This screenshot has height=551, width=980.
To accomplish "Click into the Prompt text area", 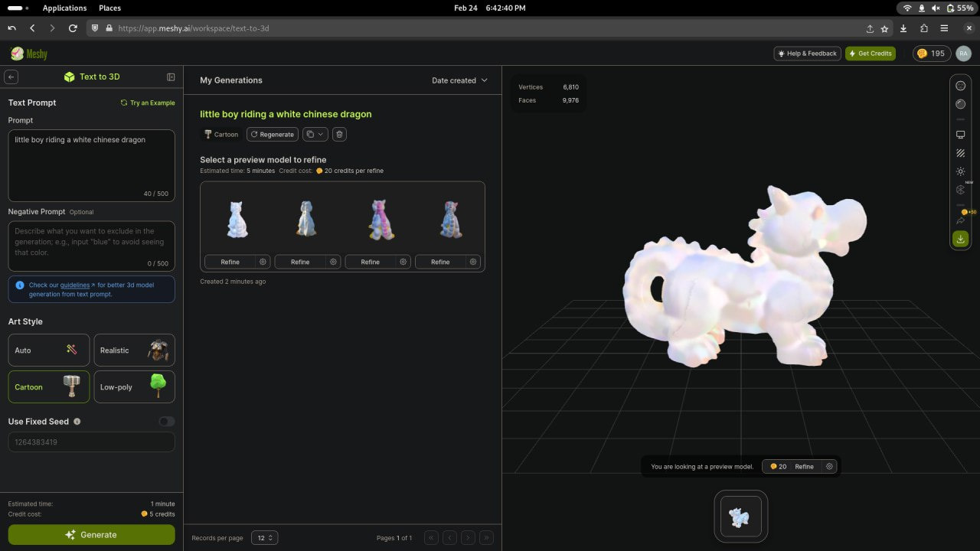I will tap(92, 165).
